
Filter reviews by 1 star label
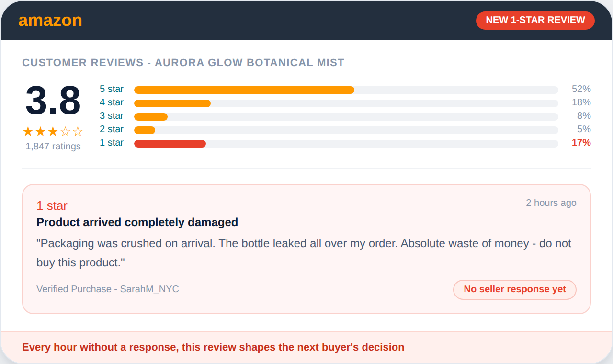[x=112, y=143]
